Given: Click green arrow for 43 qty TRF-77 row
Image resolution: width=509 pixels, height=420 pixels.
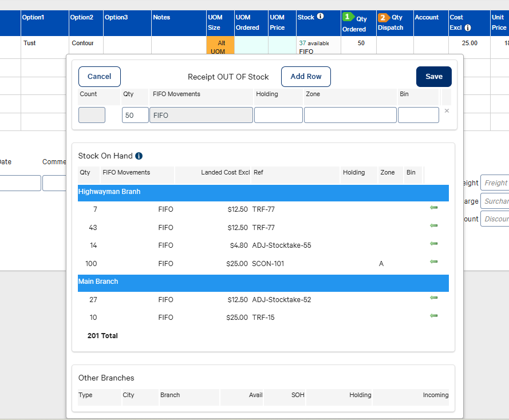Looking at the screenshot, I should [x=433, y=225].
